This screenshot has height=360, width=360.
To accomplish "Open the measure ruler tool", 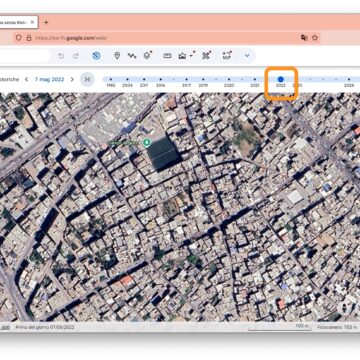I will pos(167,56).
